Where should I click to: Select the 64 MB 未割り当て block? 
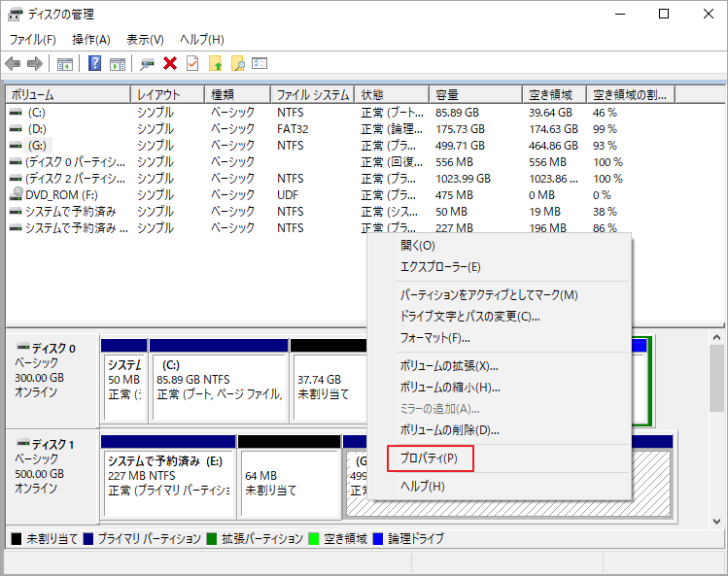pos(290,477)
